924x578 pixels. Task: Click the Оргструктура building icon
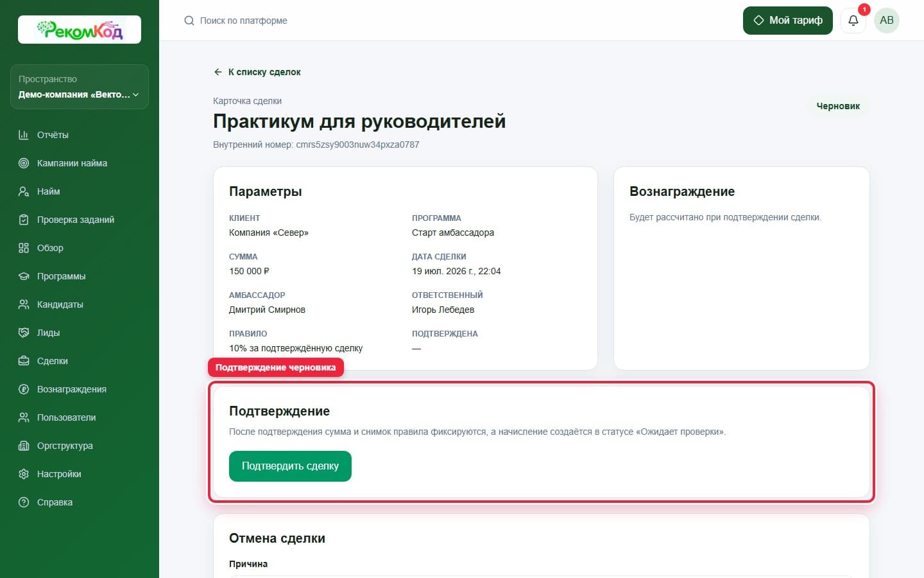click(24, 446)
